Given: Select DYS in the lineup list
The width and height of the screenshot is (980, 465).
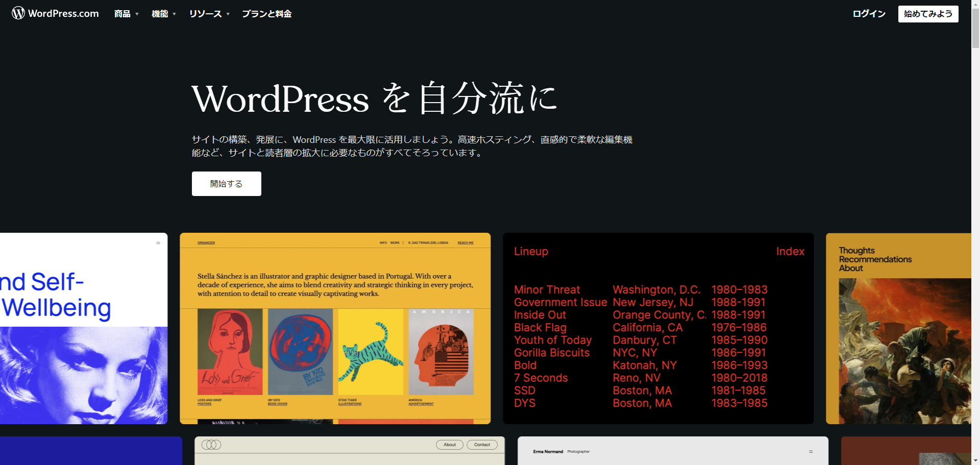Looking at the screenshot, I should pos(525,403).
